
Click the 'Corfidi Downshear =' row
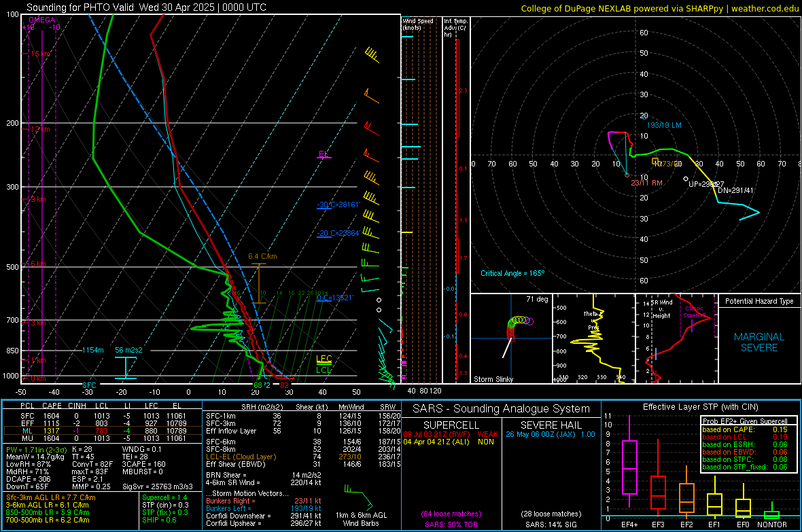(x=264, y=516)
